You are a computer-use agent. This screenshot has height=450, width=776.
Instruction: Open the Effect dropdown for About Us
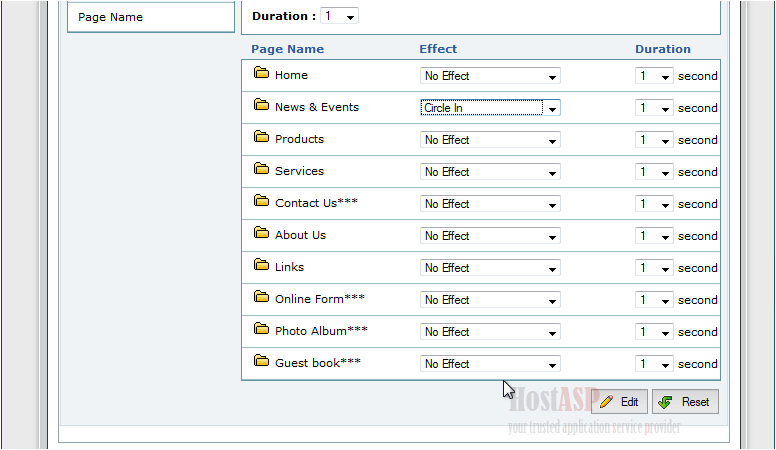click(x=490, y=236)
